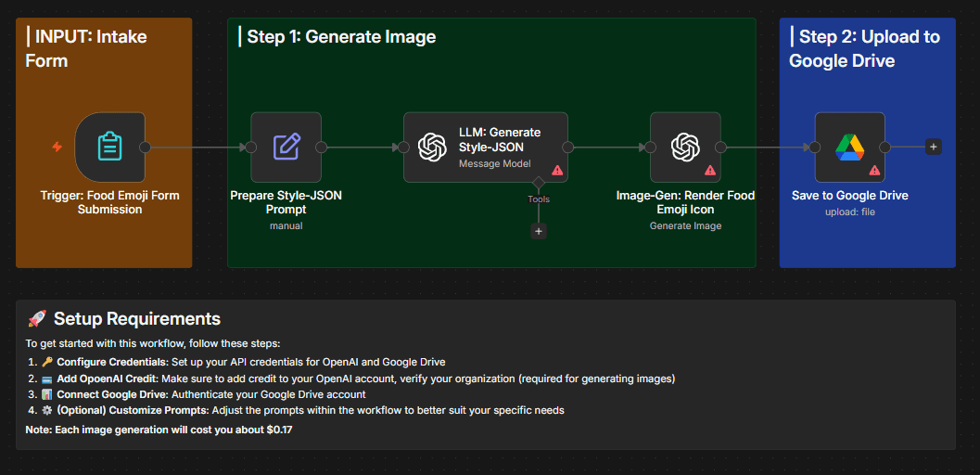Add node after Save to Google Drive

click(x=933, y=147)
